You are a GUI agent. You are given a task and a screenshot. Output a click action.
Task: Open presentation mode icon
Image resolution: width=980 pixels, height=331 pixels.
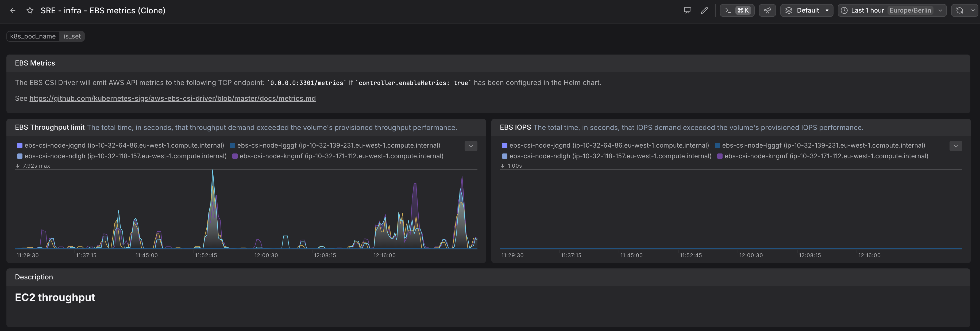point(687,11)
